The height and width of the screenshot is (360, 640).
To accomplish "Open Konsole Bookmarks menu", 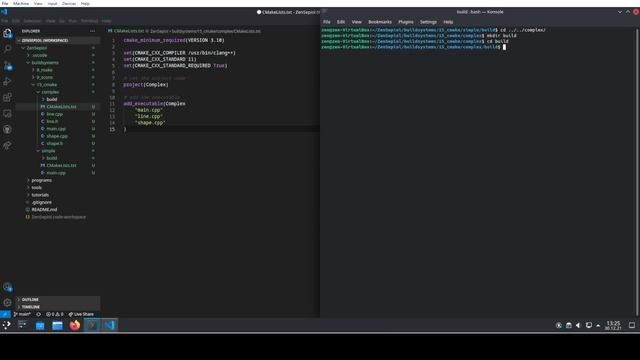I will point(380,22).
